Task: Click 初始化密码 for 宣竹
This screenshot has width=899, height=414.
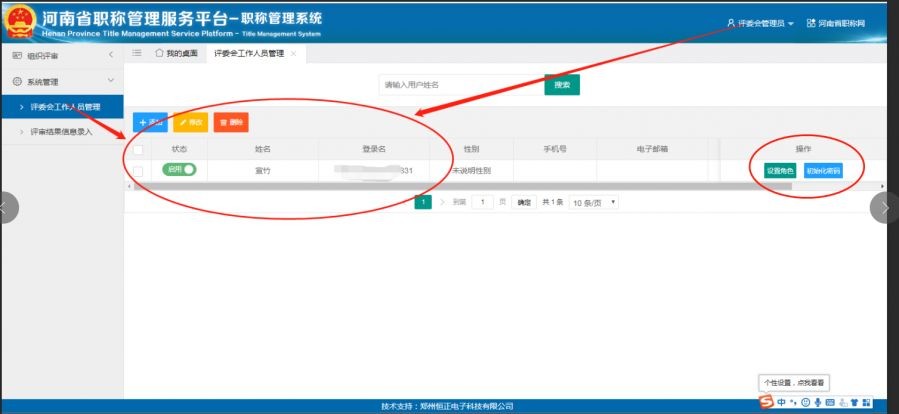Action: tap(823, 171)
